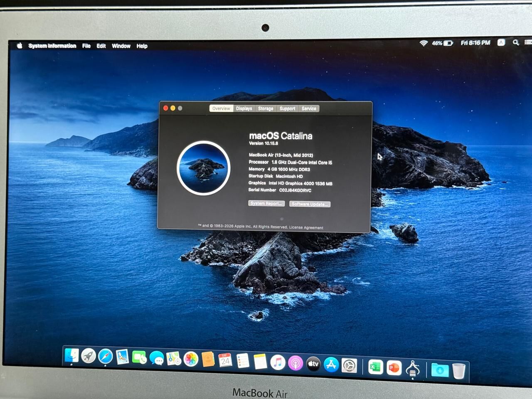Open the Help menu

(142, 46)
